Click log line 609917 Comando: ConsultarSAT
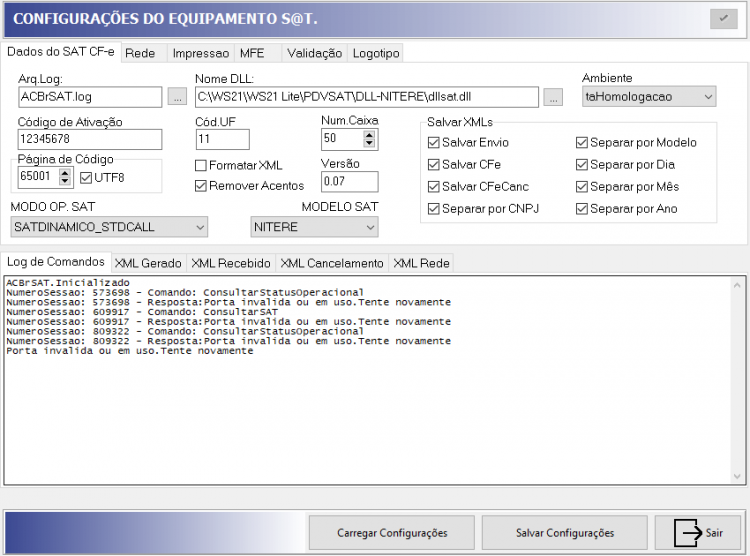The width and height of the screenshot is (750, 556). (142, 311)
